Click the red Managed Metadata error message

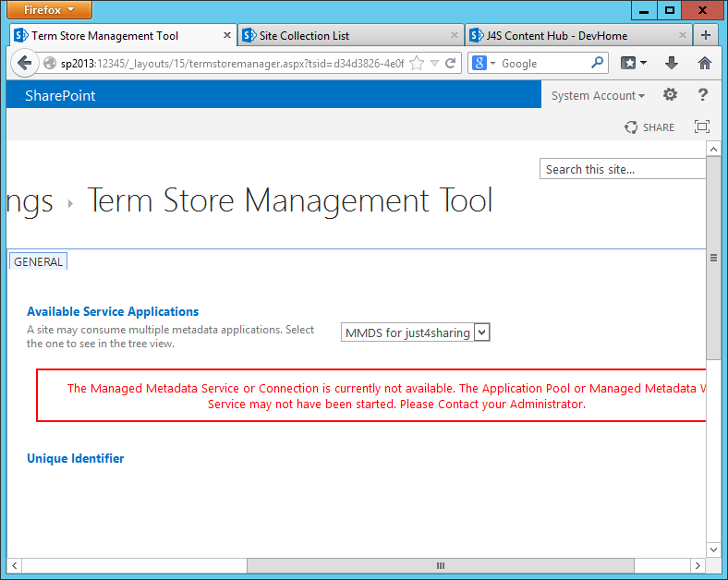(371, 396)
